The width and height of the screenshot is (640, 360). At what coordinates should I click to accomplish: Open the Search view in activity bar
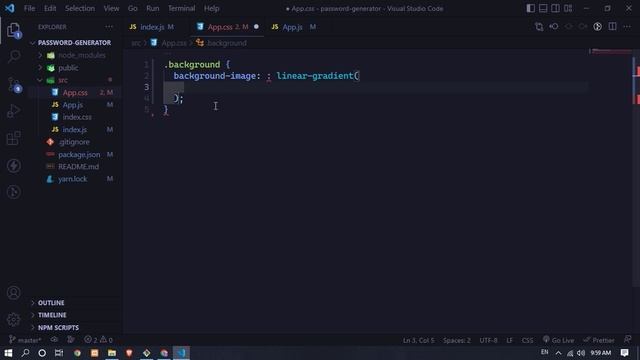click(13, 56)
